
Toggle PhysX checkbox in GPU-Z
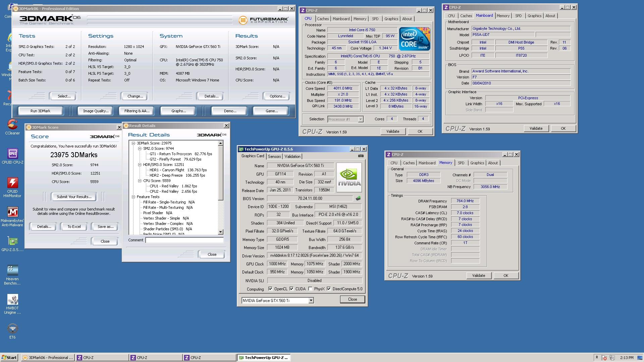pos(310,289)
